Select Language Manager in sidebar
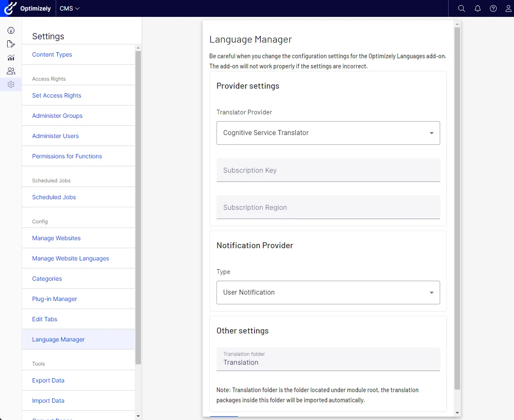This screenshot has height=420, width=514. click(78, 339)
